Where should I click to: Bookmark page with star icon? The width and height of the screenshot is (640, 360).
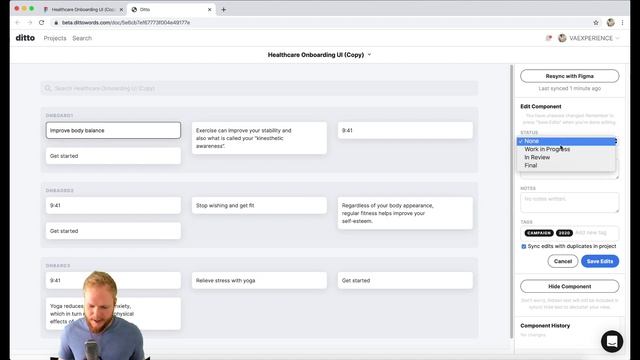tap(596, 22)
